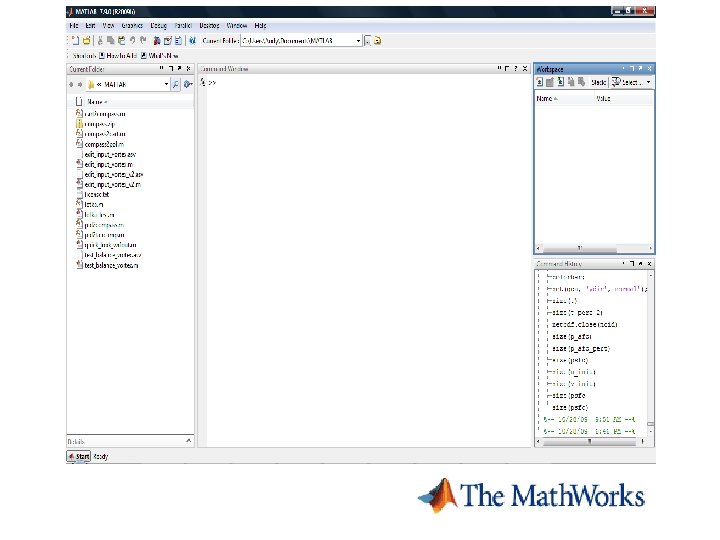The image size is (720, 540).
Task: Open Simulink from the main toolbar
Action: [x=157, y=40]
